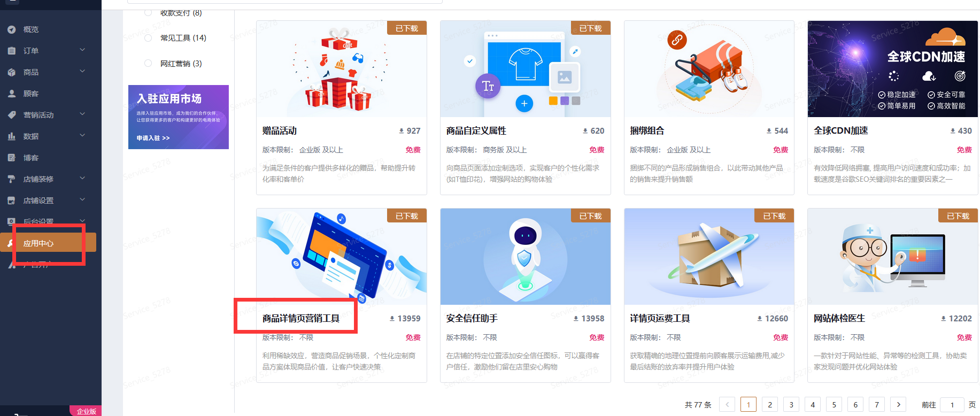The image size is (980, 416).
Task: Click the 商品 products cube icon
Action: 12,72
